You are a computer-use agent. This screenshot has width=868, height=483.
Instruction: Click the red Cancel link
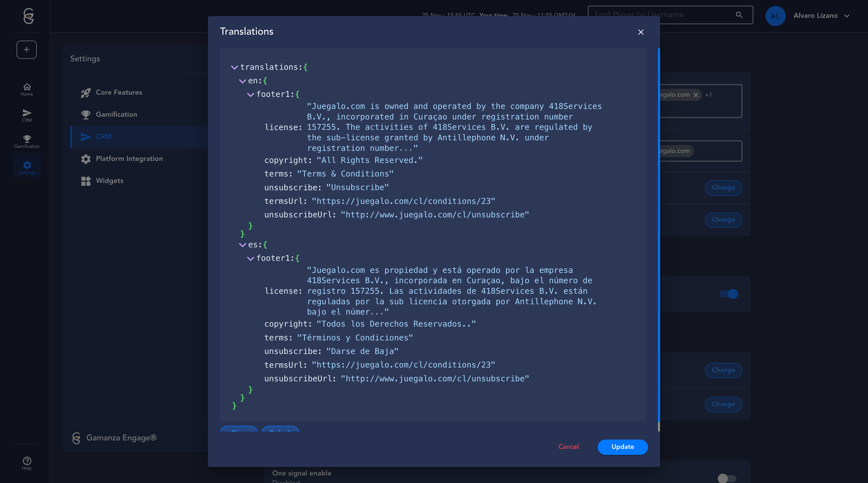tap(568, 447)
